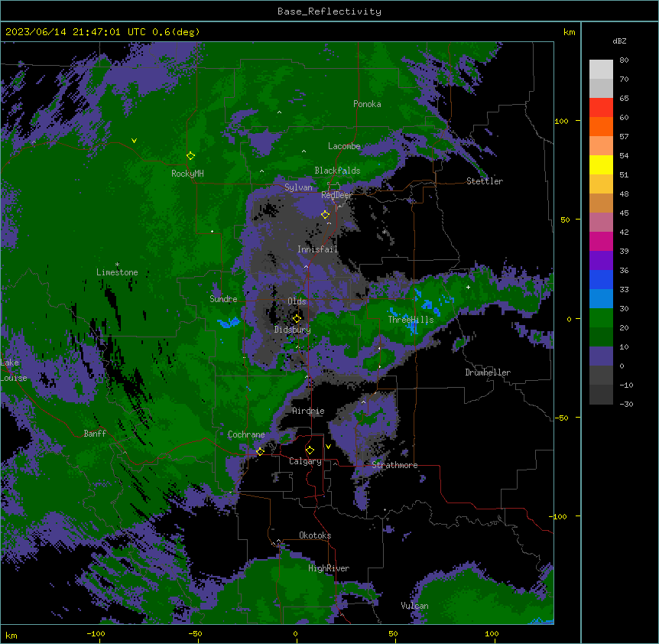Image resolution: width=659 pixels, height=644 pixels.
Task: Select the Strathmore label
Action: coord(394,465)
